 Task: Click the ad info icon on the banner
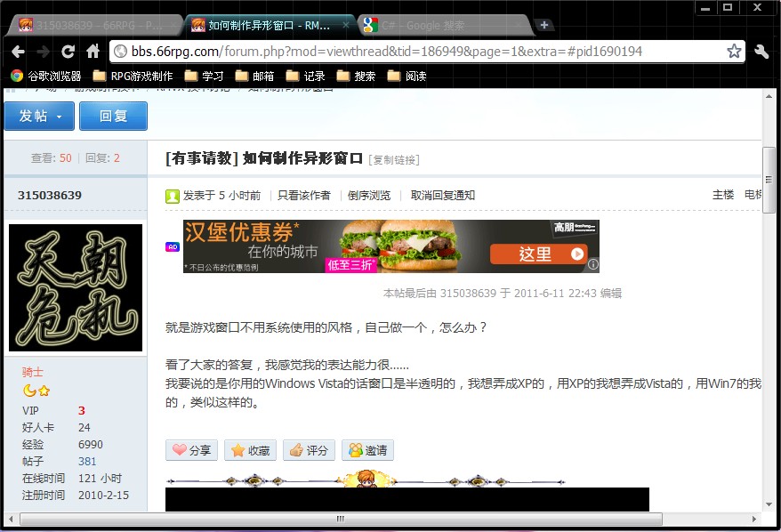pyautogui.click(x=592, y=264)
